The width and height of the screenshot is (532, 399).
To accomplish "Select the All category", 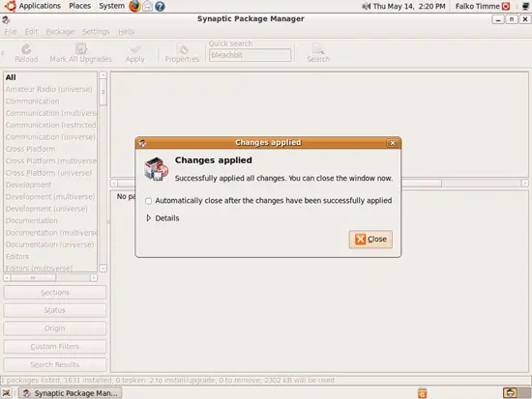I will tap(50, 77).
